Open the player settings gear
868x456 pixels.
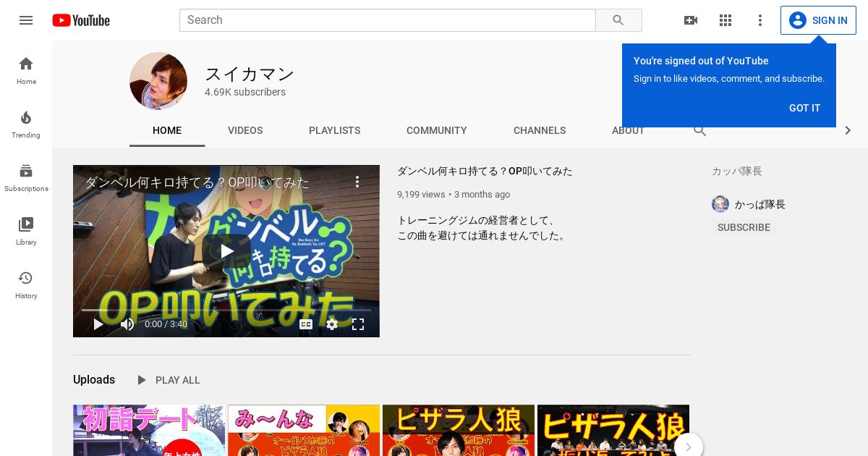(332, 324)
